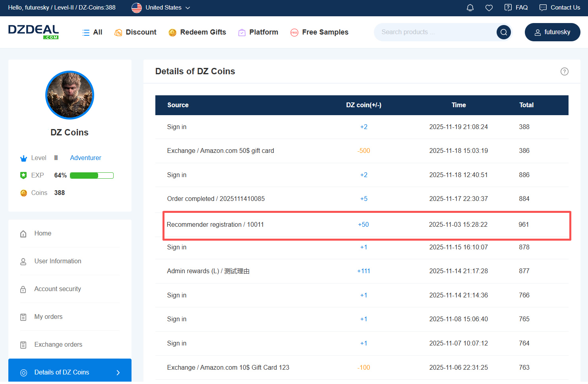
Task: Click the DZDEAL logo
Action: tap(33, 32)
